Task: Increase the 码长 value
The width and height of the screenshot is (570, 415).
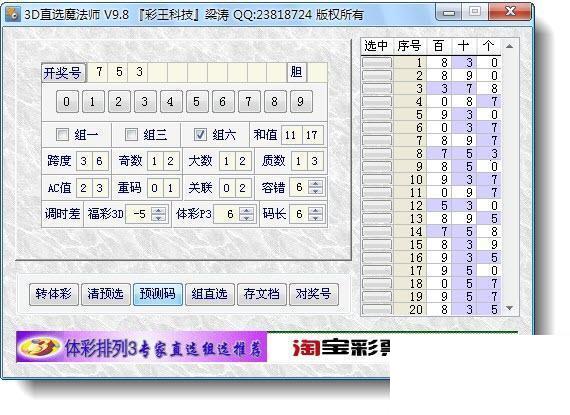Action: (316, 211)
